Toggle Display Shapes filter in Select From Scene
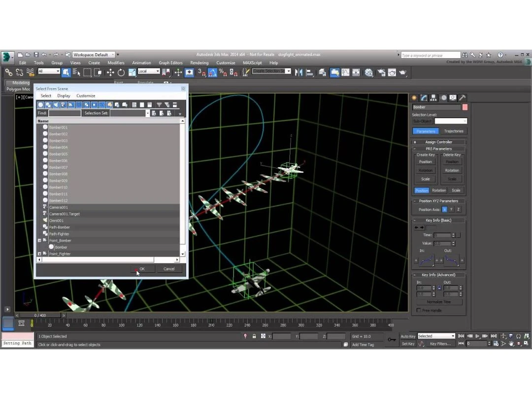 click(48, 105)
